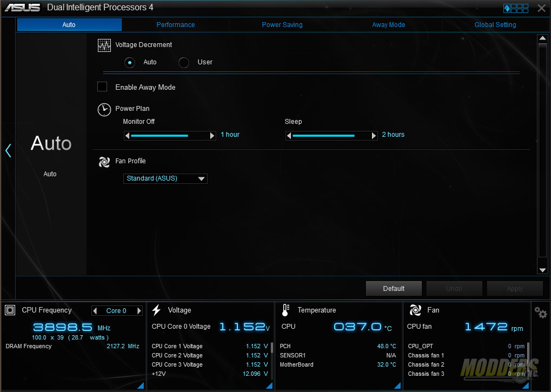The height and width of the screenshot is (392, 551).
Task: Select the User voltage decrement radio
Action: (183, 63)
